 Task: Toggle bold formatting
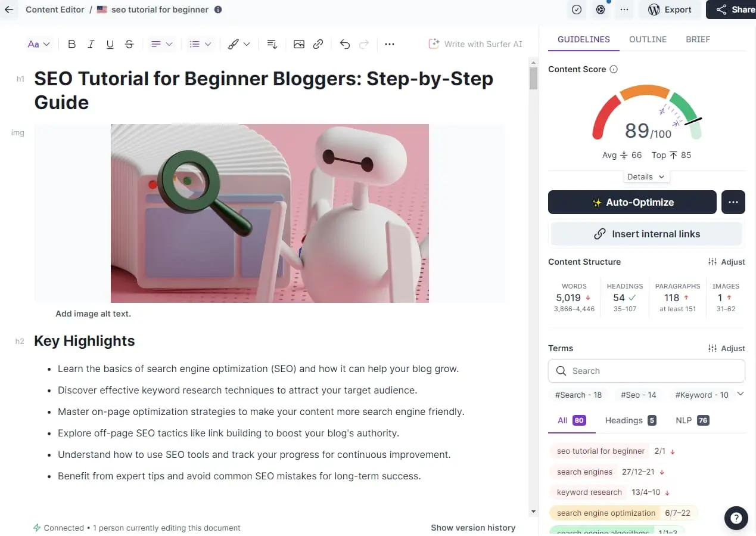click(71, 44)
